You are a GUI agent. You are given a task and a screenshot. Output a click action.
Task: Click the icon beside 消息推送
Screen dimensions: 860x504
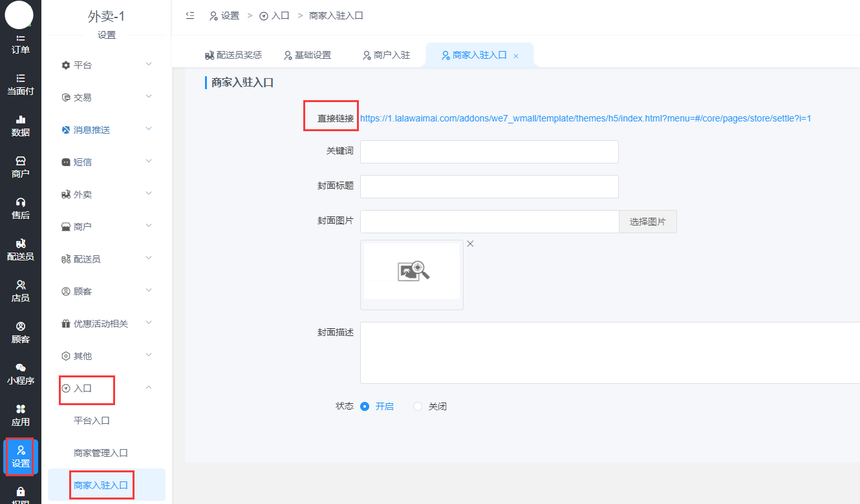[x=65, y=130]
